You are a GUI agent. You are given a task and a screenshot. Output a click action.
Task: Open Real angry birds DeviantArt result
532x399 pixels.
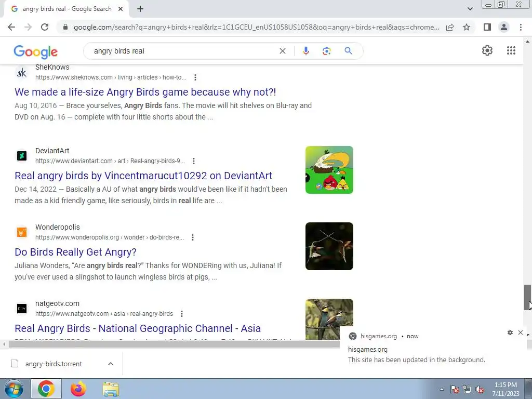pos(143,176)
